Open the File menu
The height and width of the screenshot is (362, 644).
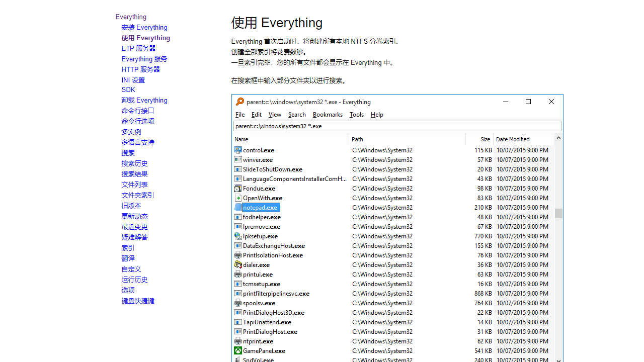tap(239, 115)
